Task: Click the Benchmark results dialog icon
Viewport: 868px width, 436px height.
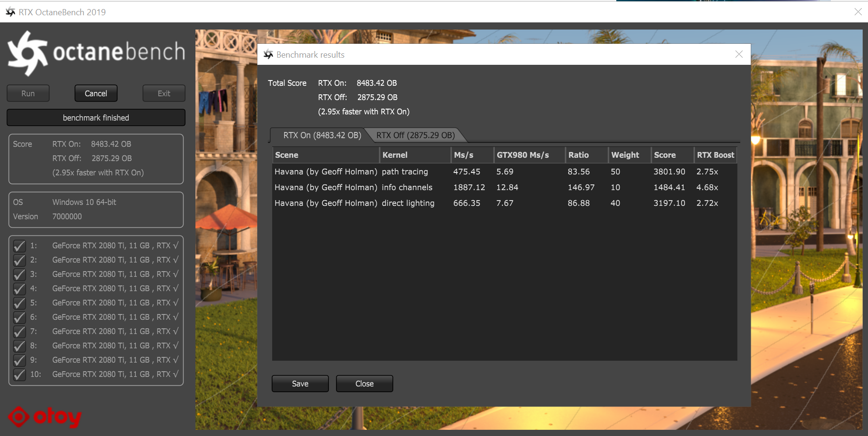Action: [268, 55]
